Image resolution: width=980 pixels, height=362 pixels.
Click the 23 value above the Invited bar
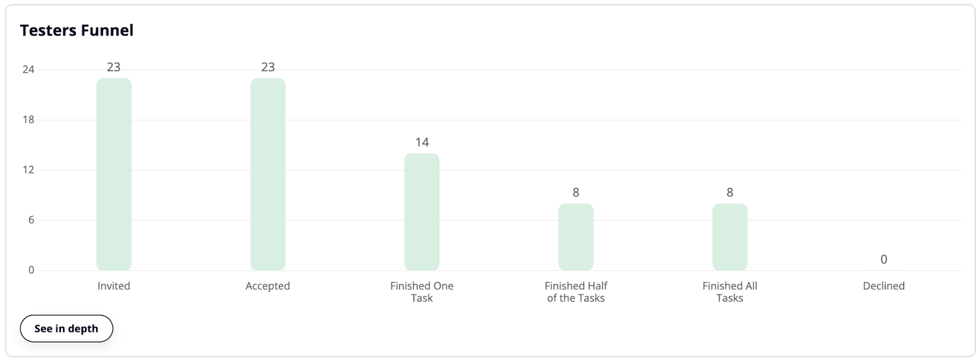point(114,67)
